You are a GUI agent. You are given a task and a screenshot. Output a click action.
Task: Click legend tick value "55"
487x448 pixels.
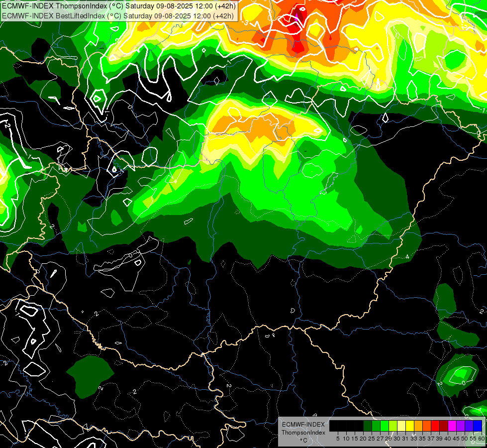pyautogui.click(x=474, y=439)
